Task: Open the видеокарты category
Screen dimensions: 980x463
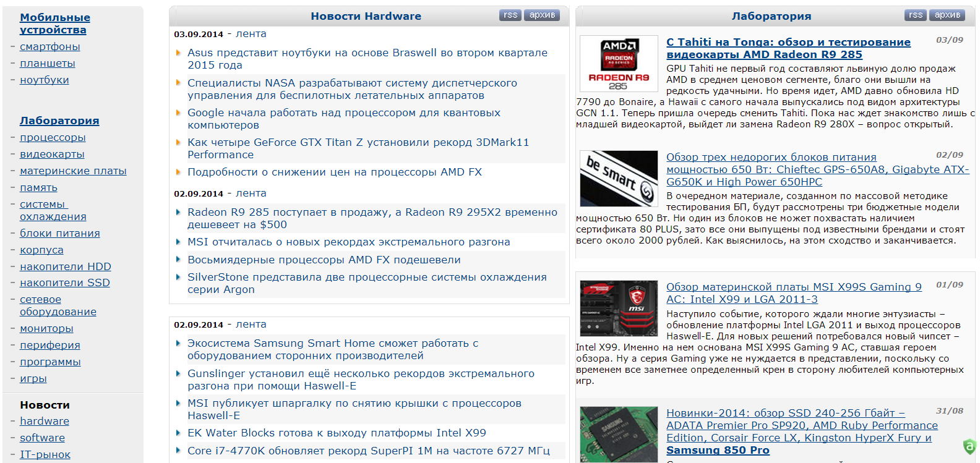Action: click(x=52, y=154)
